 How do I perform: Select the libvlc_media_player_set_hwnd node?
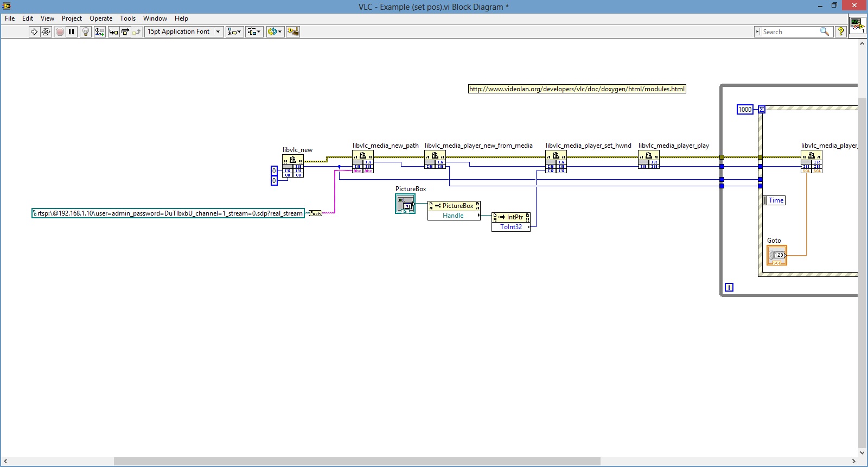click(x=556, y=162)
